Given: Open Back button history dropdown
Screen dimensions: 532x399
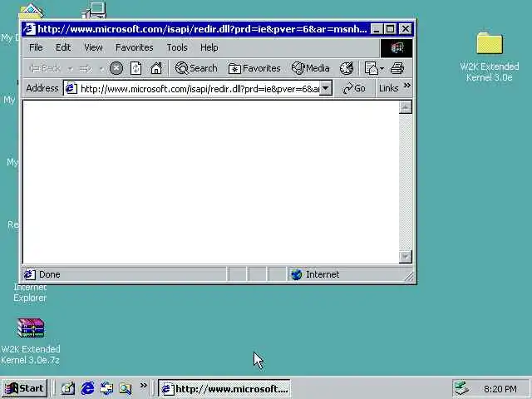Looking at the screenshot, I should (x=70, y=69).
